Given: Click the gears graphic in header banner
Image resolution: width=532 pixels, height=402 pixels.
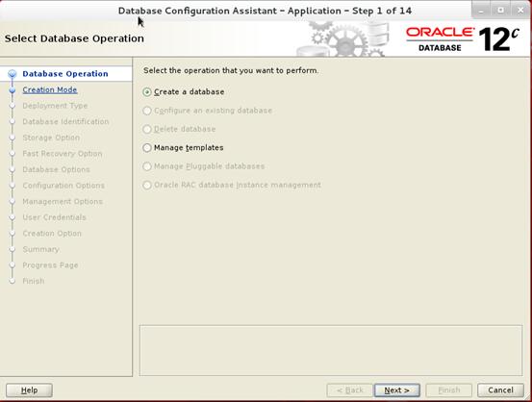Looking at the screenshot, I should tap(342, 38).
